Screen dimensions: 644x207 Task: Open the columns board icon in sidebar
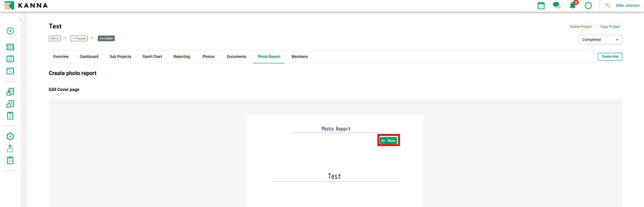10,59
